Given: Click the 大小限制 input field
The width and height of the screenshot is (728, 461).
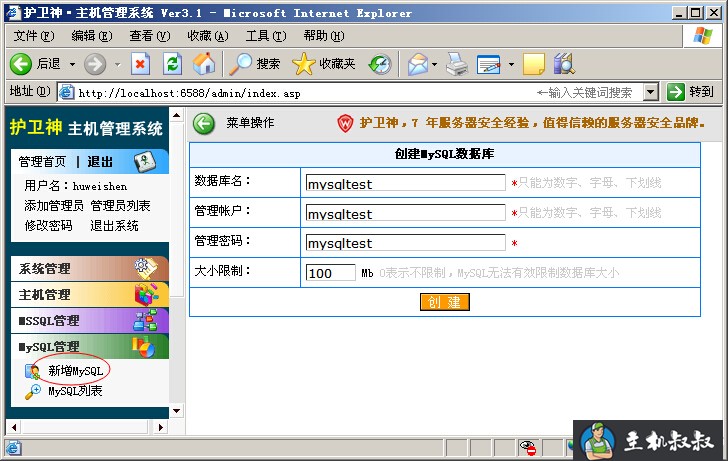Looking at the screenshot, I should [331, 273].
